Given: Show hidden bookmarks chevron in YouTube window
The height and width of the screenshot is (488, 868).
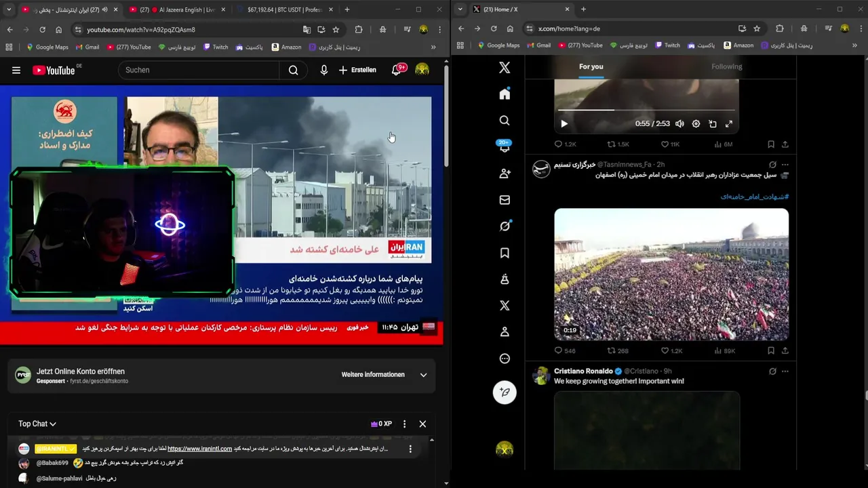Looking at the screenshot, I should point(433,47).
